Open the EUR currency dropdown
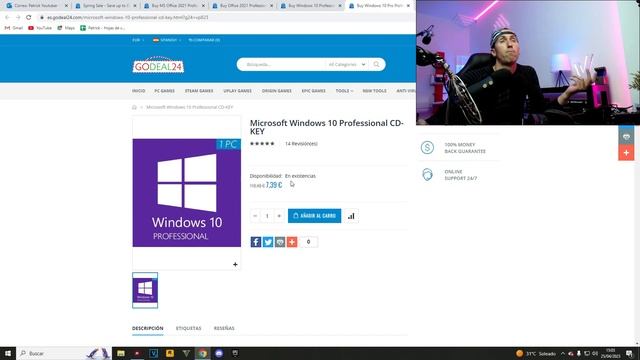 click(138, 40)
